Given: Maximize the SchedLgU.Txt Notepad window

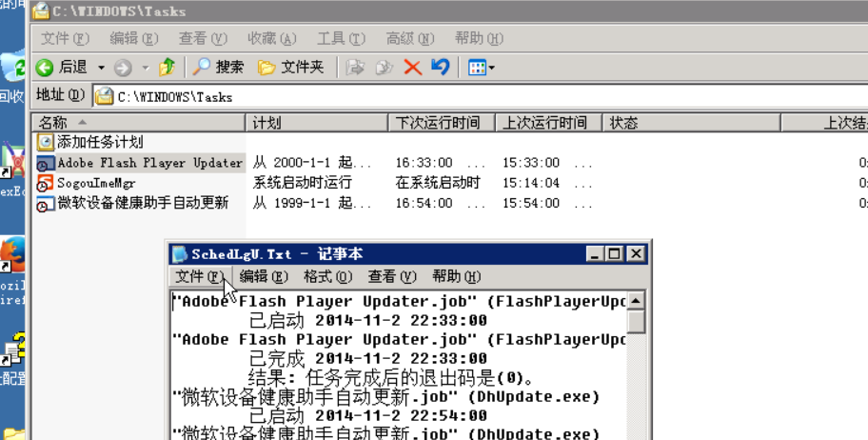Looking at the screenshot, I should click(614, 253).
